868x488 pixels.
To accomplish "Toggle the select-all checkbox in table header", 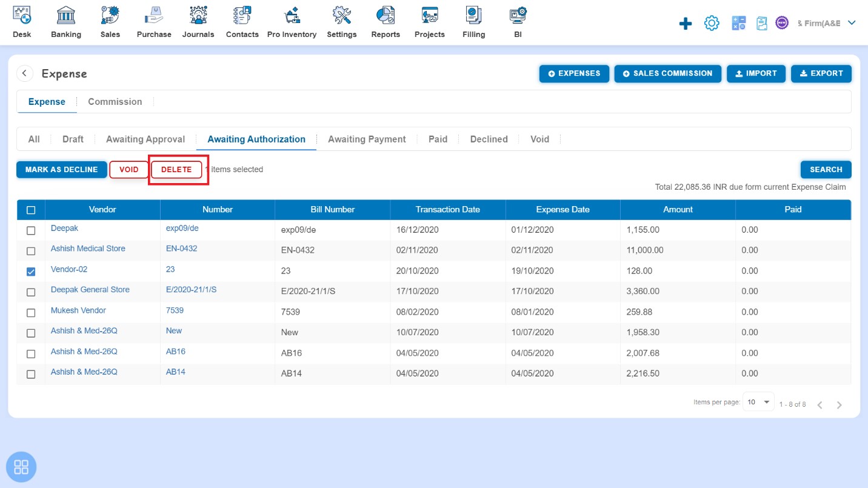I will (x=31, y=210).
